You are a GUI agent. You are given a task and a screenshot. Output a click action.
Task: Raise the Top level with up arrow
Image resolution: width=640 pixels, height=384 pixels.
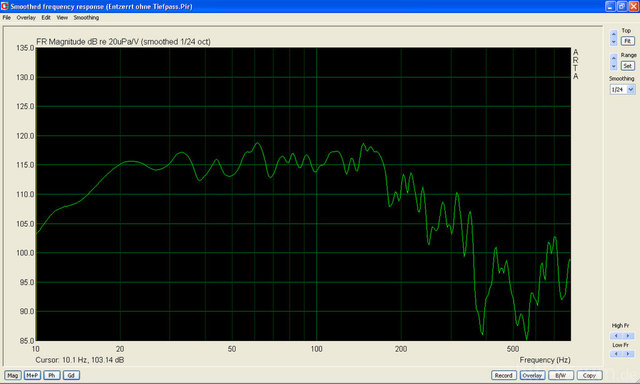coord(613,34)
